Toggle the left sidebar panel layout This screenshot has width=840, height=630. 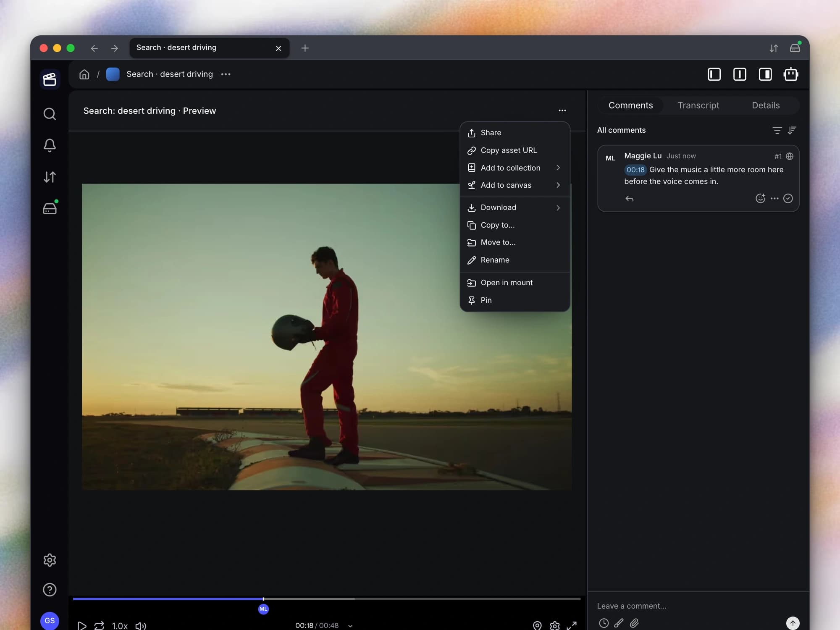[x=714, y=74]
